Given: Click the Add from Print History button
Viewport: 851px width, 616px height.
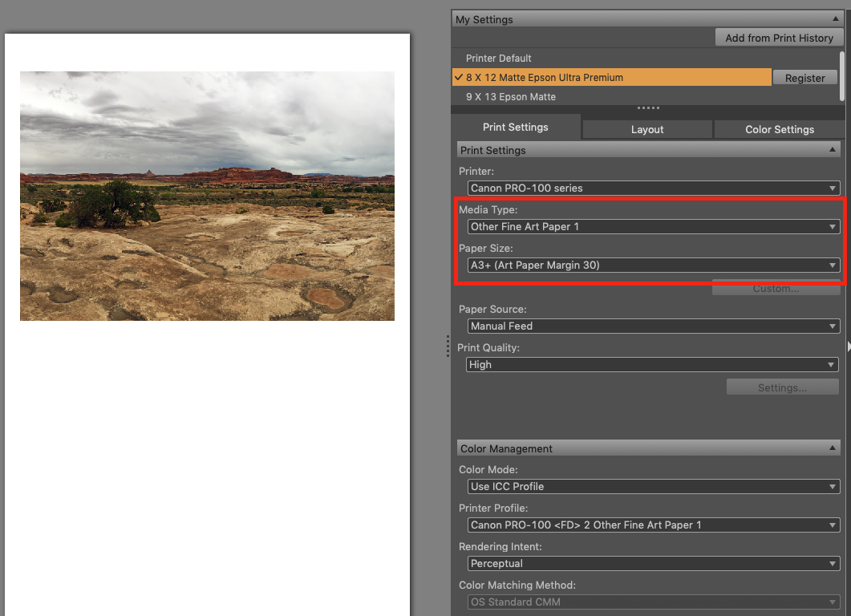Looking at the screenshot, I should [x=779, y=38].
